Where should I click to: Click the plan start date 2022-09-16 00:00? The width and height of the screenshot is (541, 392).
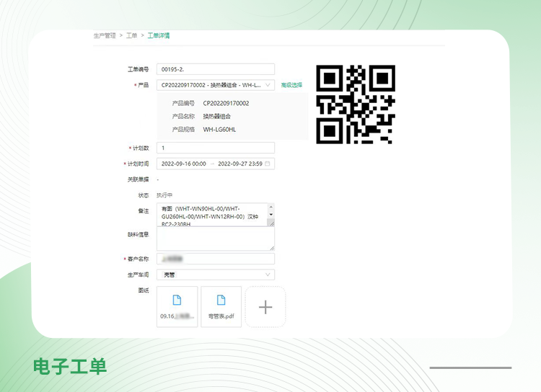pyautogui.click(x=183, y=164)
